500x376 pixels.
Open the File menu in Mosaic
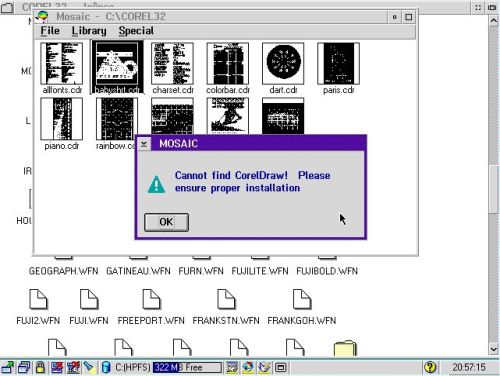(50, 31)
